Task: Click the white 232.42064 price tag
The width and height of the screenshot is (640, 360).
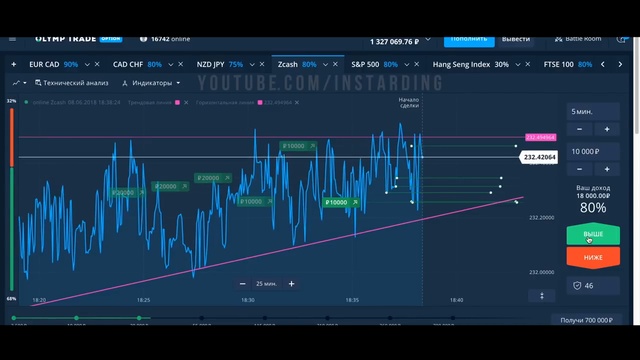Action: pyautogui.click(x=539, y=157)
